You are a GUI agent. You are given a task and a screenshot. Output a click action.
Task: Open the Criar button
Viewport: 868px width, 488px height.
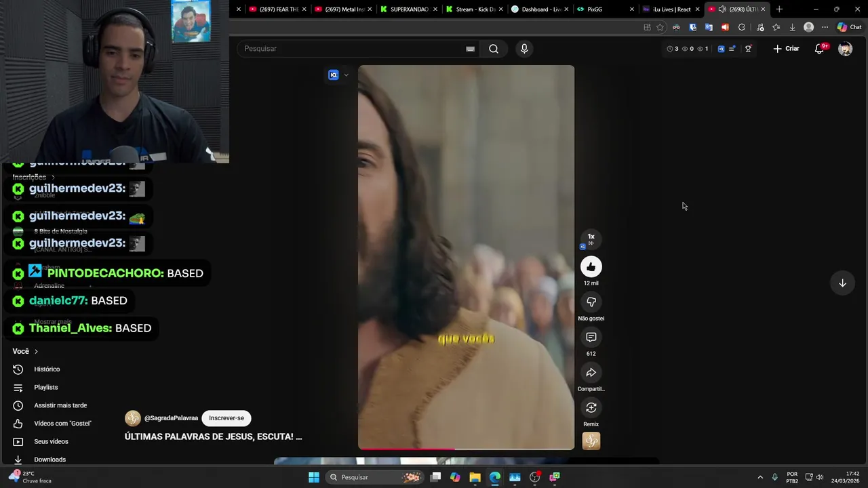coord(787,49)
